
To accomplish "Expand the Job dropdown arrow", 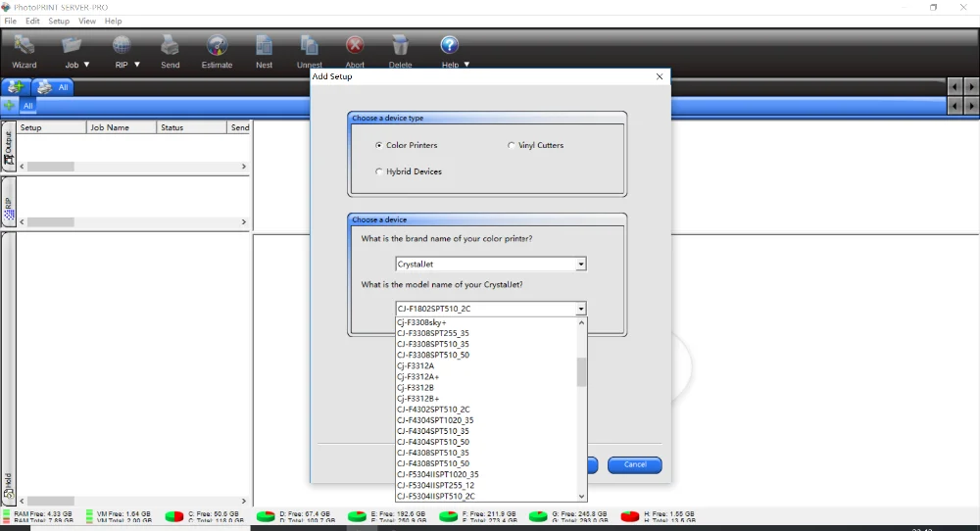I will point(87,65).
